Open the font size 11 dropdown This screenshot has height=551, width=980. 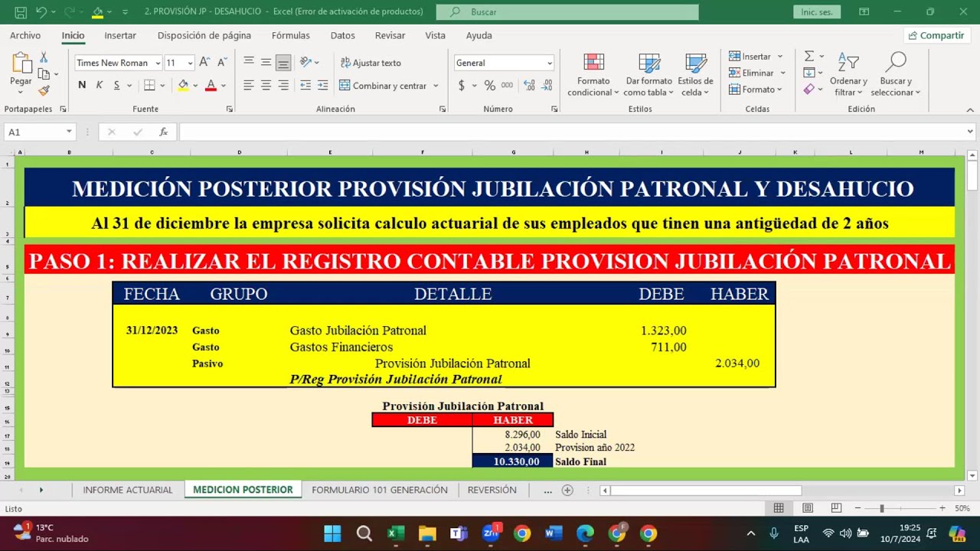[189, 63]
